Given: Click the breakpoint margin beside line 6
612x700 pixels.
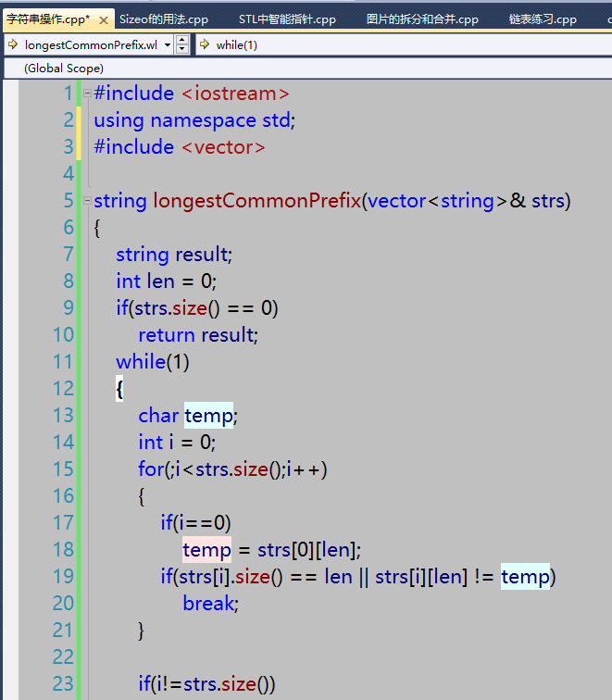Looking at the screenshot, I should point(11,228).
